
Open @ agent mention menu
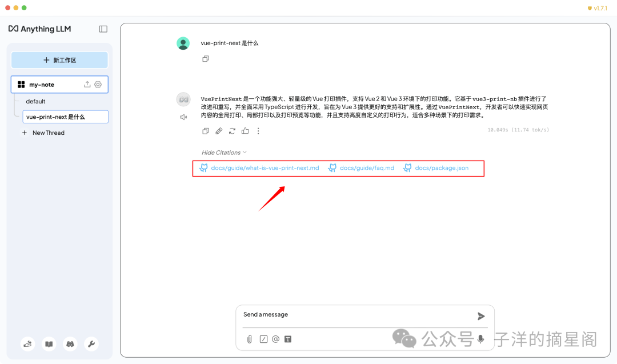coord(275,339)
